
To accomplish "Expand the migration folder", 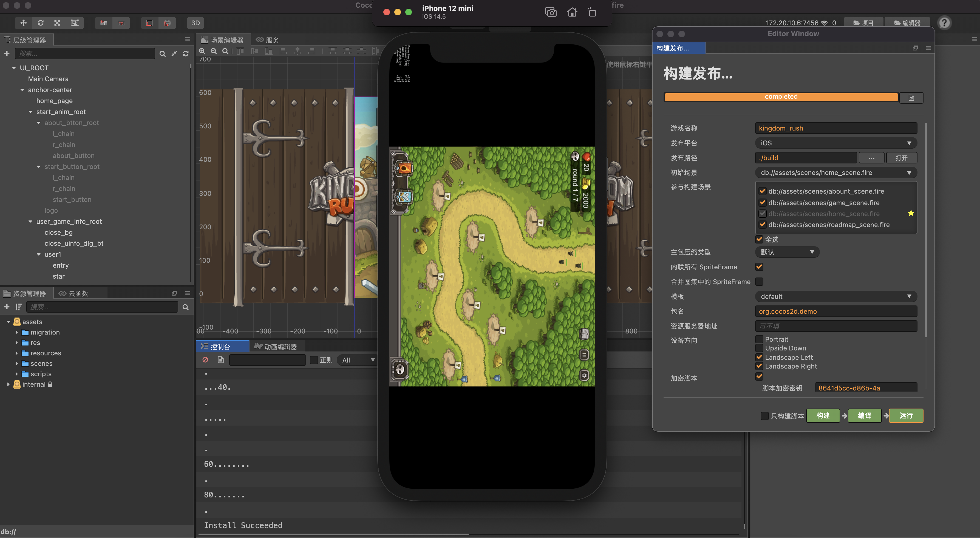I will point(16,332).
